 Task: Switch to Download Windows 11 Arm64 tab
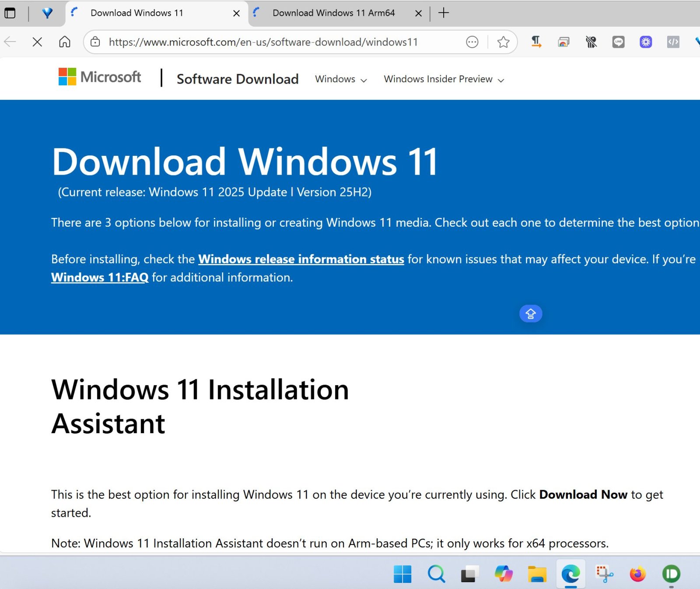tap(333, 13)
